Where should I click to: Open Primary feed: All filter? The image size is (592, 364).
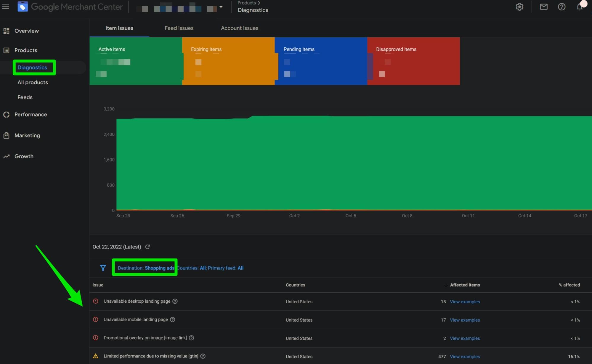(226, 268)
